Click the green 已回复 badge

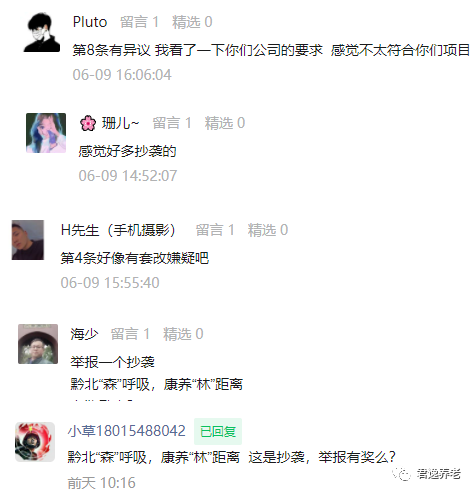(218, 432)
